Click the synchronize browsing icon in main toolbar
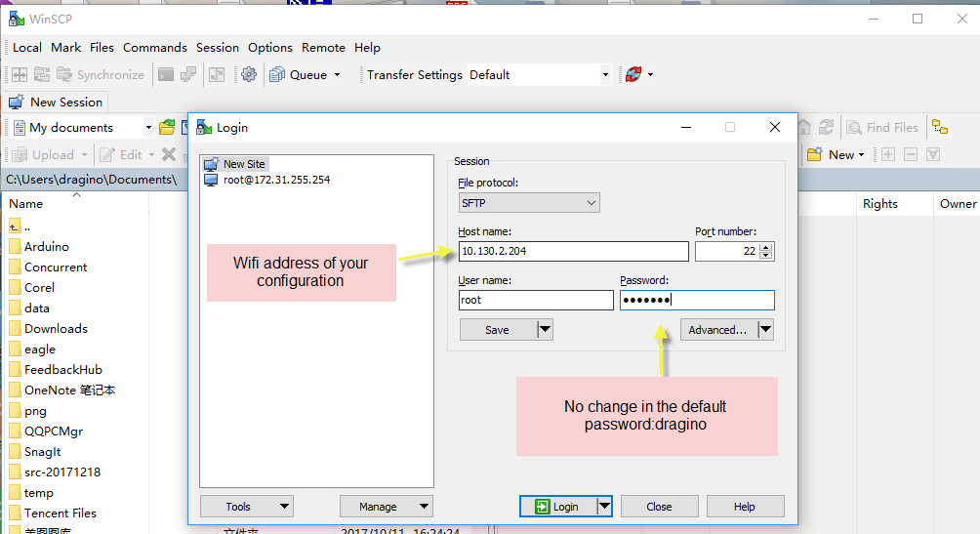 42,75
